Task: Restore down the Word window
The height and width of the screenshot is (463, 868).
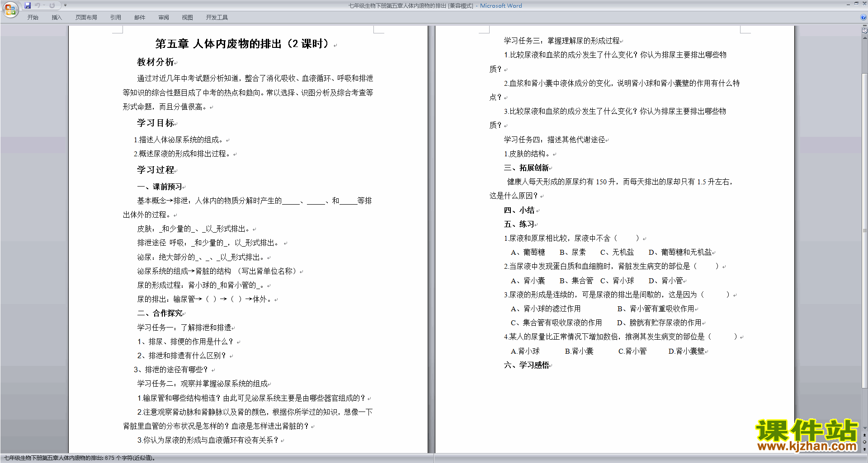Action: (x=856, y=4)
